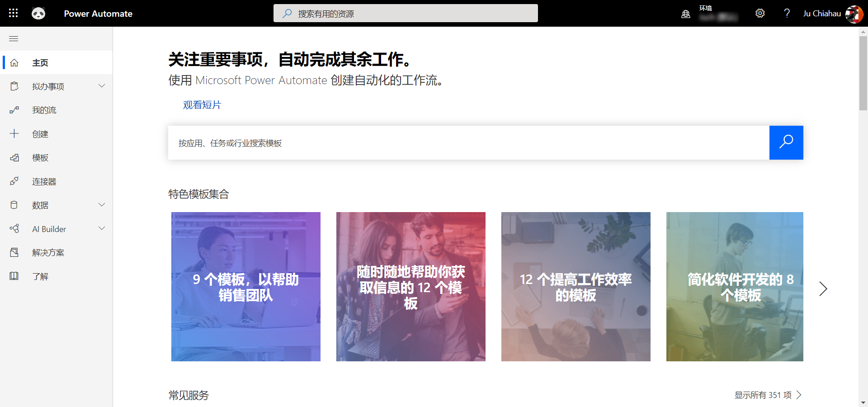Click the help question mark icon
The image size is (868, 407).
[x=787, y=13]
